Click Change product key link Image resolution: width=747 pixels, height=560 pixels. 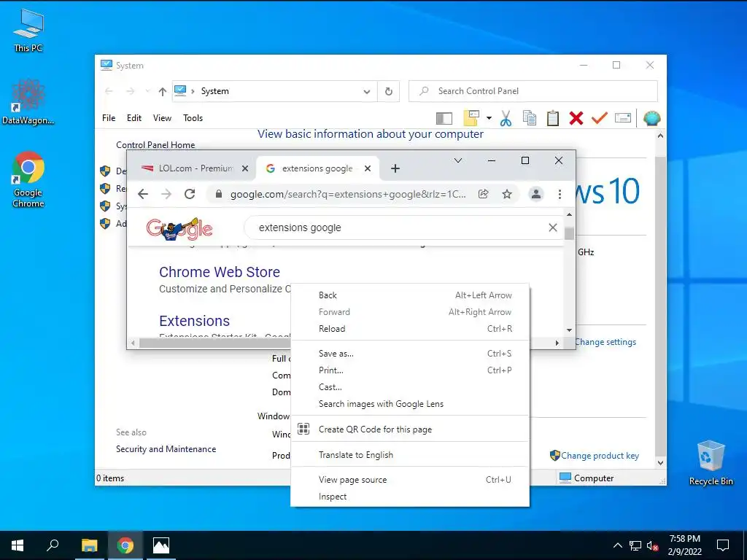600,456
